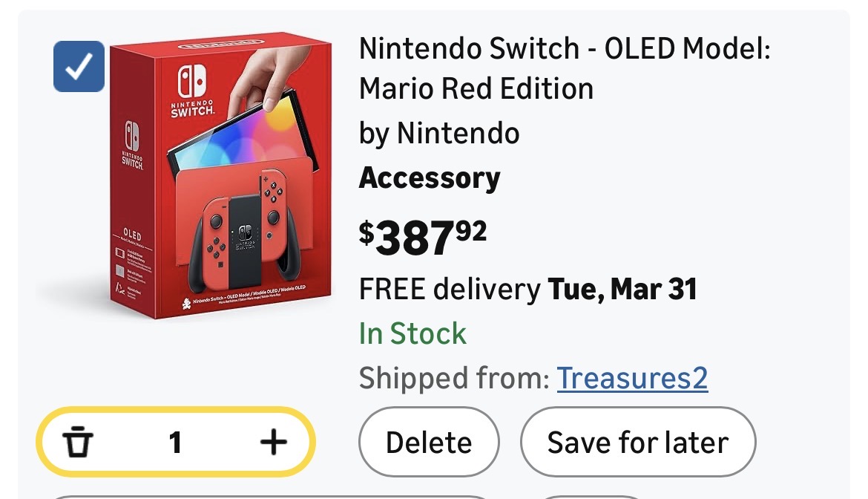
Task: Click the FREE delivery Tue, Mar 31 text
Action: 527,289
